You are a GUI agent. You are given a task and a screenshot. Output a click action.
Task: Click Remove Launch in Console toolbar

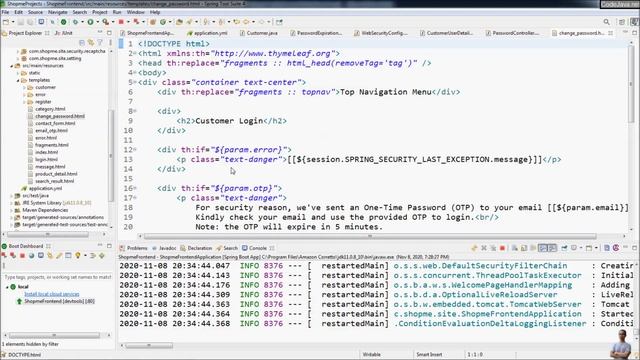point(484,248)
